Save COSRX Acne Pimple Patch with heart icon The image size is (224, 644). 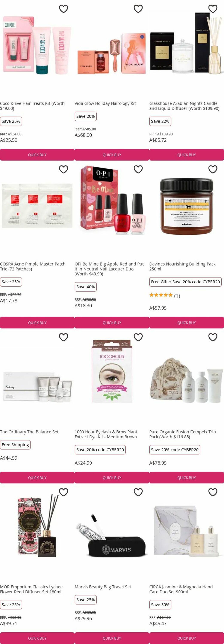[x=64, y=169]
